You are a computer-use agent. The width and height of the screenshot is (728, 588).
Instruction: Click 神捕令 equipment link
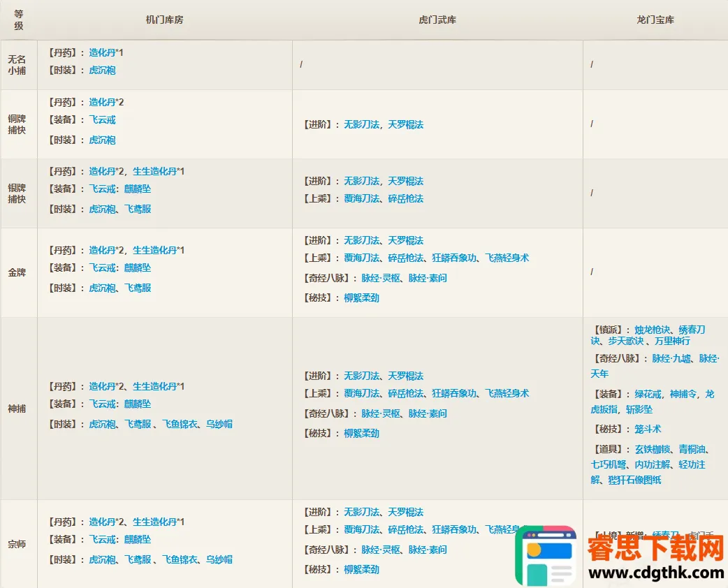point(683,395)
